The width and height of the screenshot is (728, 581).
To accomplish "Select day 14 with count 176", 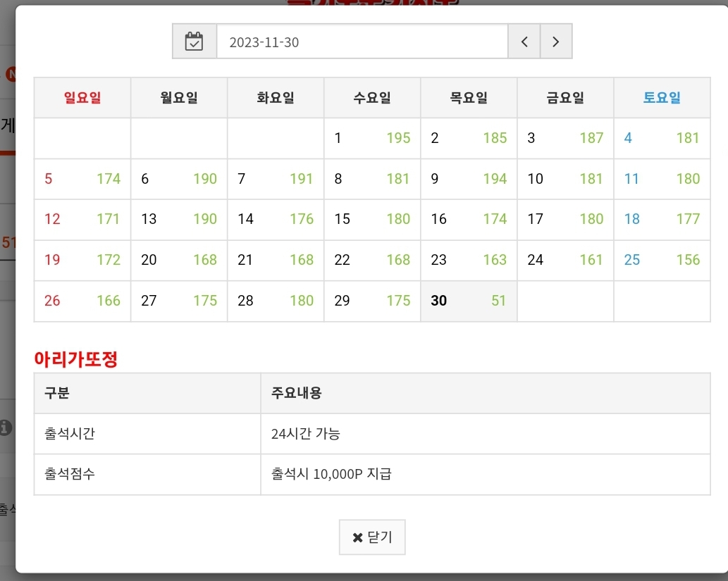I will pos(276,220).
